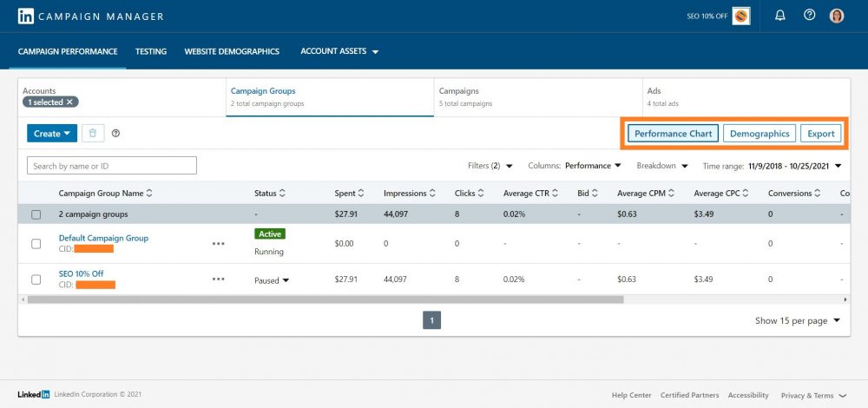This screenshot has width=868, height=408.
Task: Open Help Center footer link
Action: 632,395
